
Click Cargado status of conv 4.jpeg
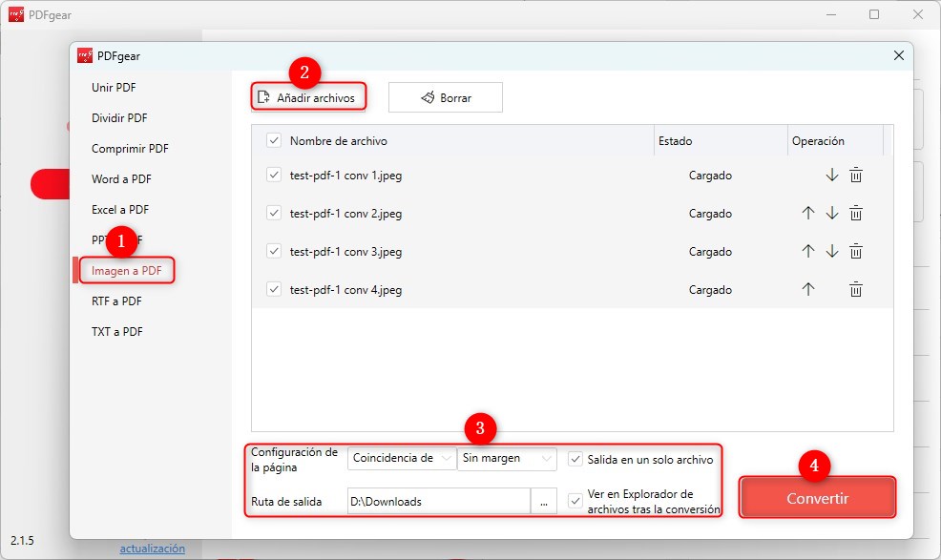pyautogui.click(x=711, y=289)
